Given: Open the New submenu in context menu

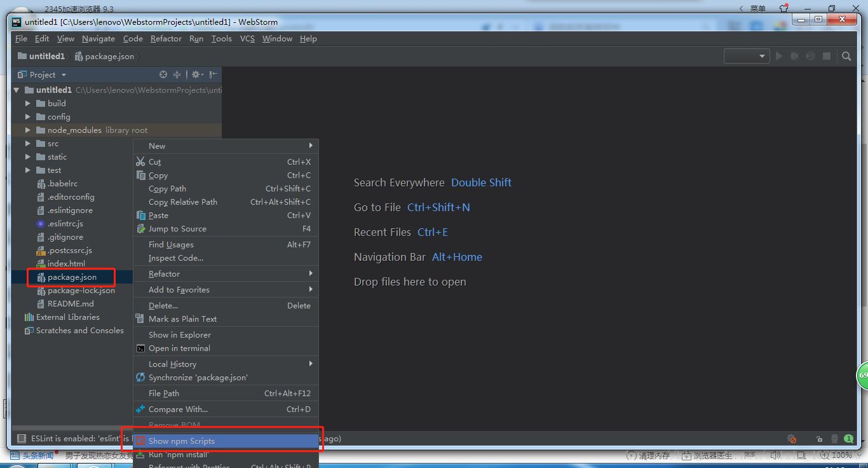Looking at the screenshot, I should click(226, 146).
